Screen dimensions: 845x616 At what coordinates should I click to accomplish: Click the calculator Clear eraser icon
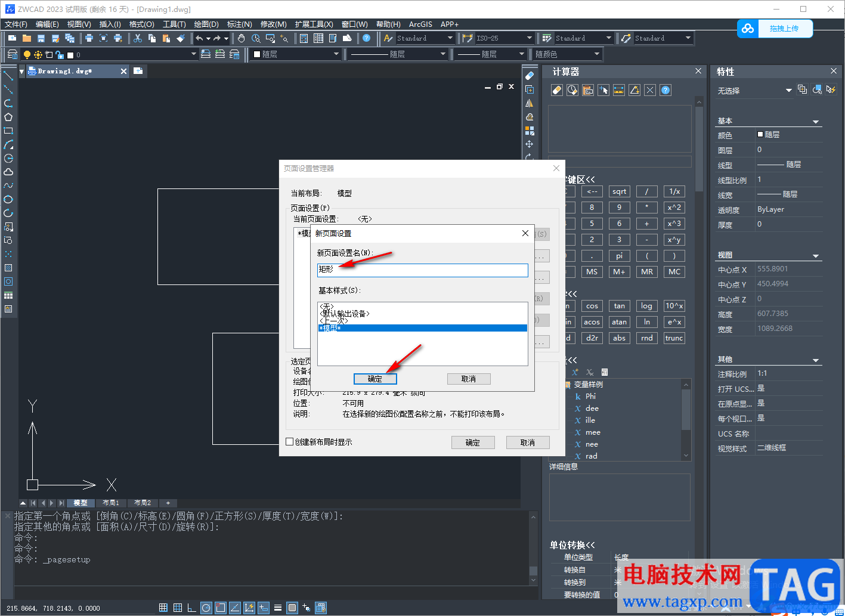[x=556, y=90]
